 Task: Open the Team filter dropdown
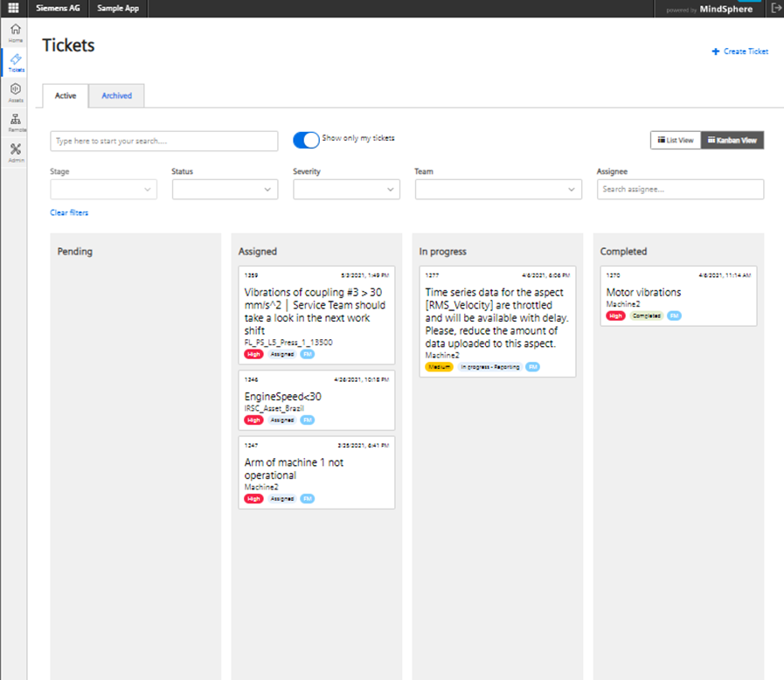(498, 190)
